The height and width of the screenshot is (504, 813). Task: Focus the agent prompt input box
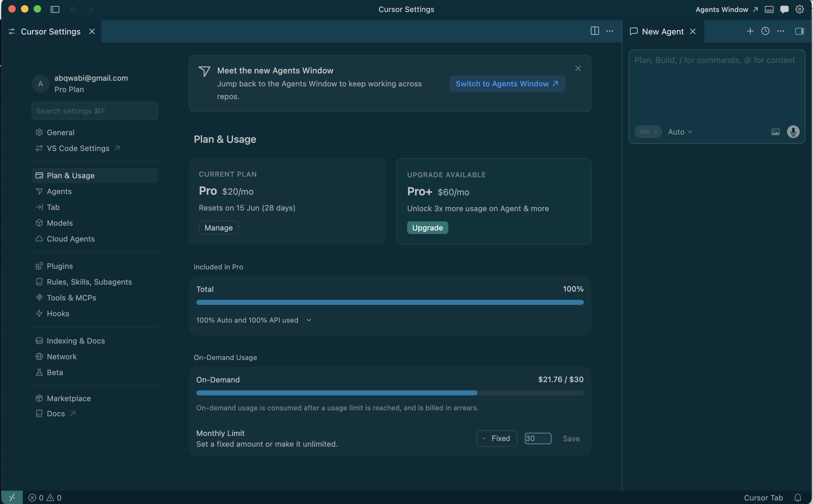717,87
